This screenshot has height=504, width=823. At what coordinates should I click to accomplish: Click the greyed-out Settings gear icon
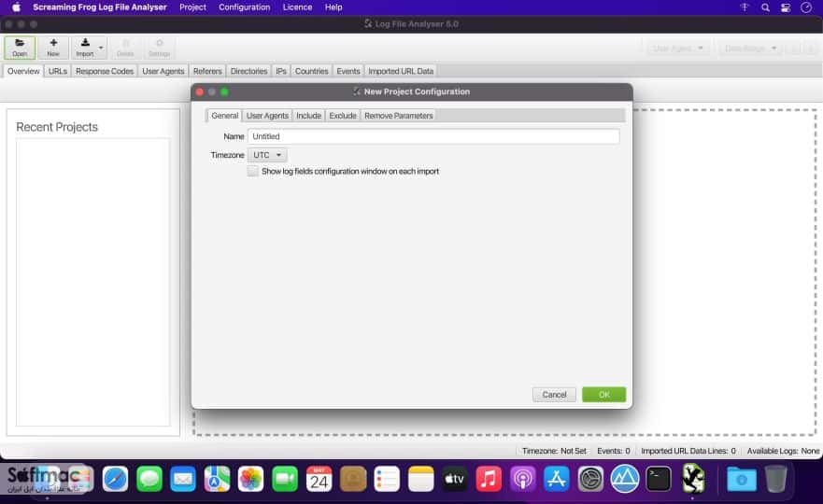click(x=159, y=48)
